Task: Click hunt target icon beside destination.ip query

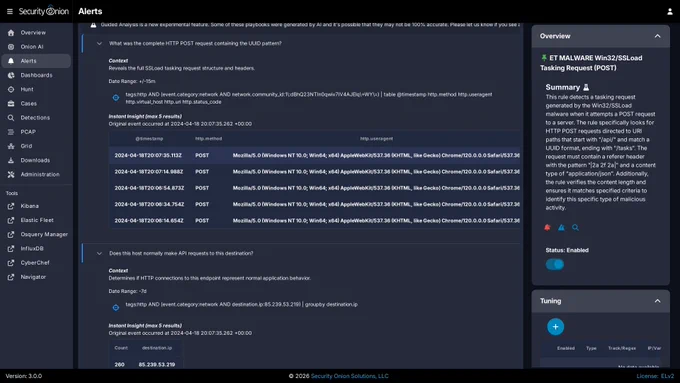Action: [116, 308]
